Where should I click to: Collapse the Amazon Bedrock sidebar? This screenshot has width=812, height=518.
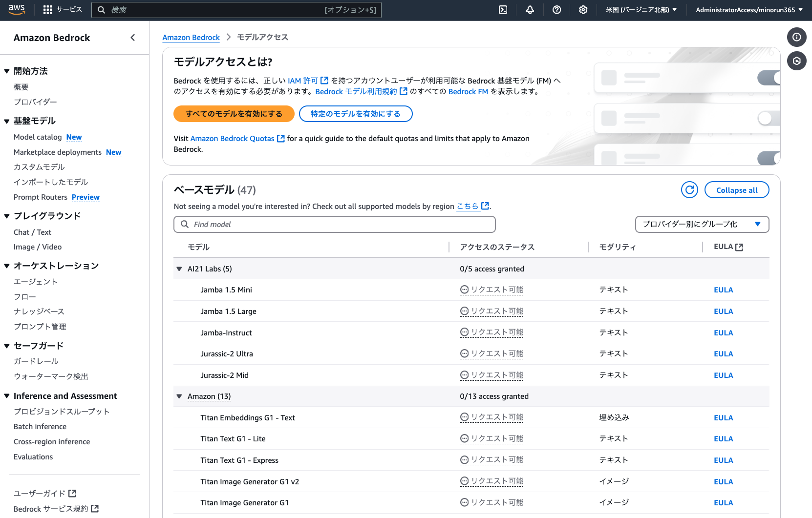click(133, 38)
